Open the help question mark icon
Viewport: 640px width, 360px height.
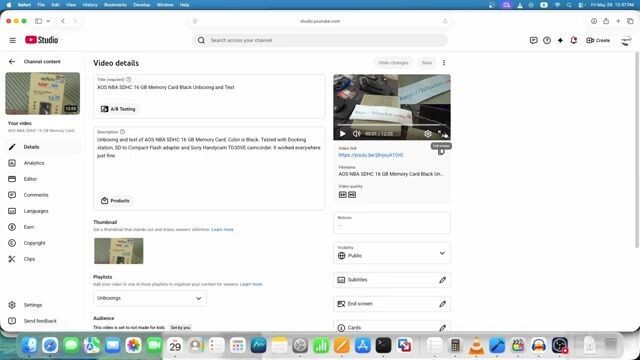pos(547,40)
